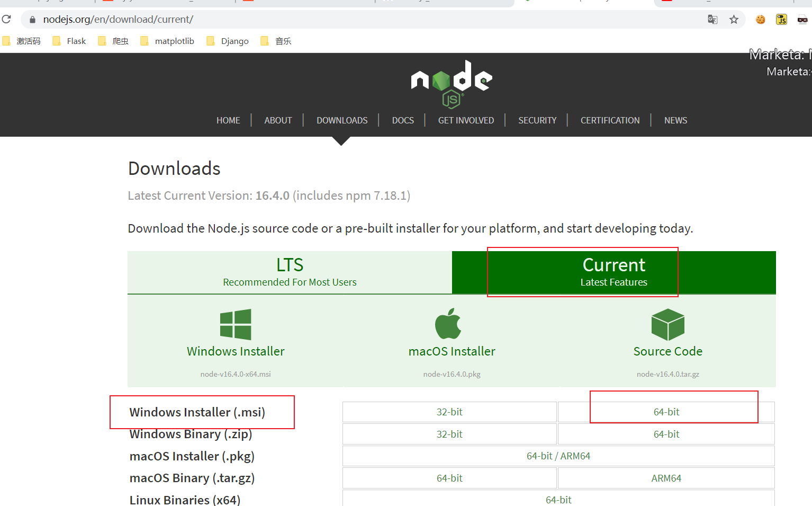This screenshot has height=506, width=812.
Task: Open the 爬虫 bookmark folder
Action: (113, 41)
